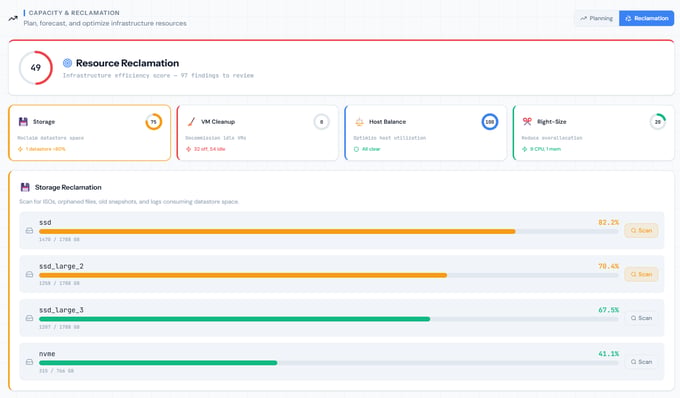The height and width of the screenshot is (398, 680).
Task: Click the 70.4% usage value
Action: point(608,266)
